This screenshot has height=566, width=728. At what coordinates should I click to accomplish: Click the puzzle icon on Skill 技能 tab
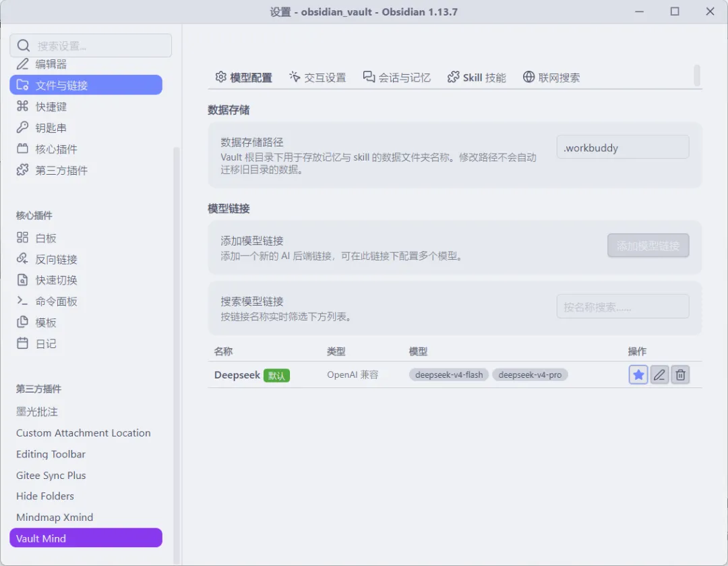453,77
